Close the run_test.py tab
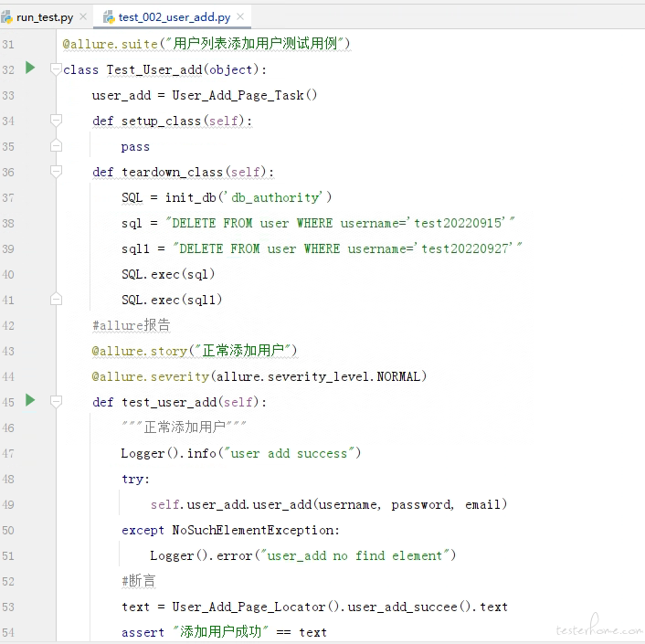This screenshot has width=645, height=644. [83, 16]
